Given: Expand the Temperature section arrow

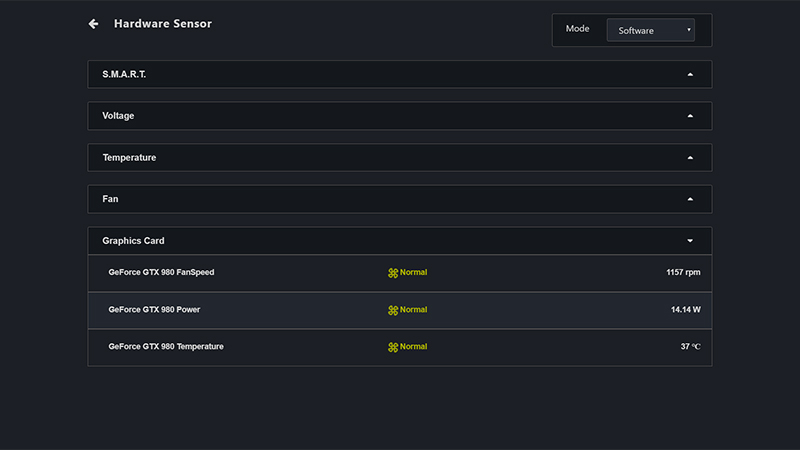Looking at the screenshot, I should tap(690, 158).
